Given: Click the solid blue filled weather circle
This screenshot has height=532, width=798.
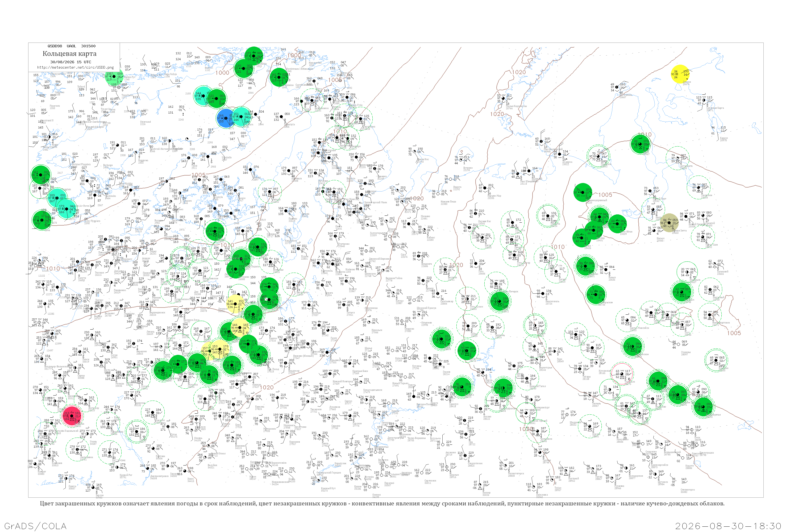Looking at the screenshot, I should point(226,118).
